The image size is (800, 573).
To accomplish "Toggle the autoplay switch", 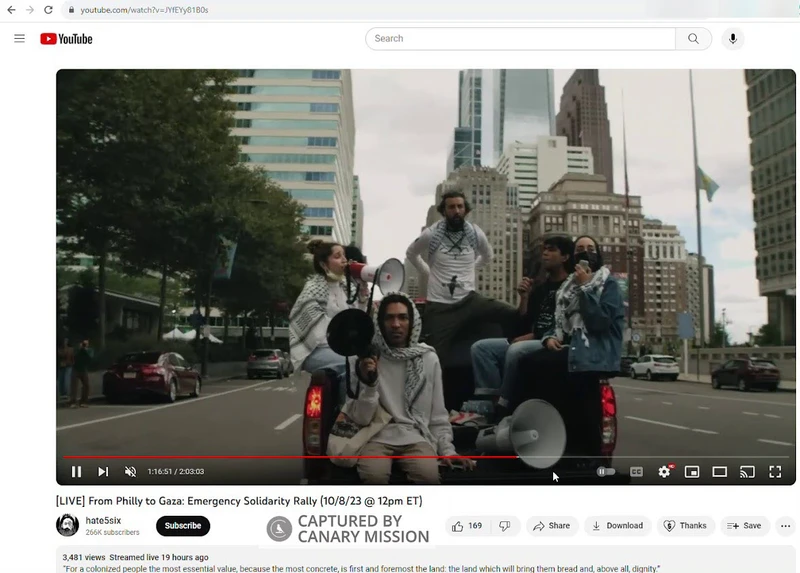I will [x=606, y=472].
